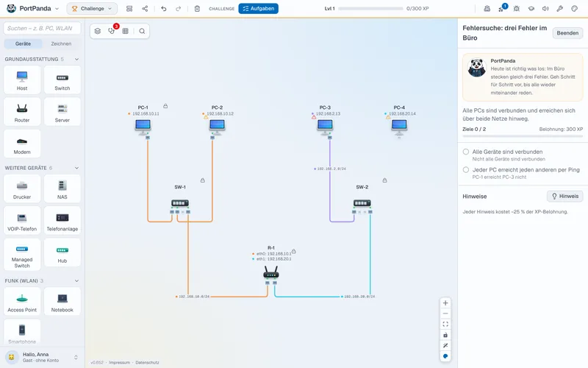Select the SW-1 switch on canvas
The height and width of the screenshot is (368, 588).
[x=180, y=203]
